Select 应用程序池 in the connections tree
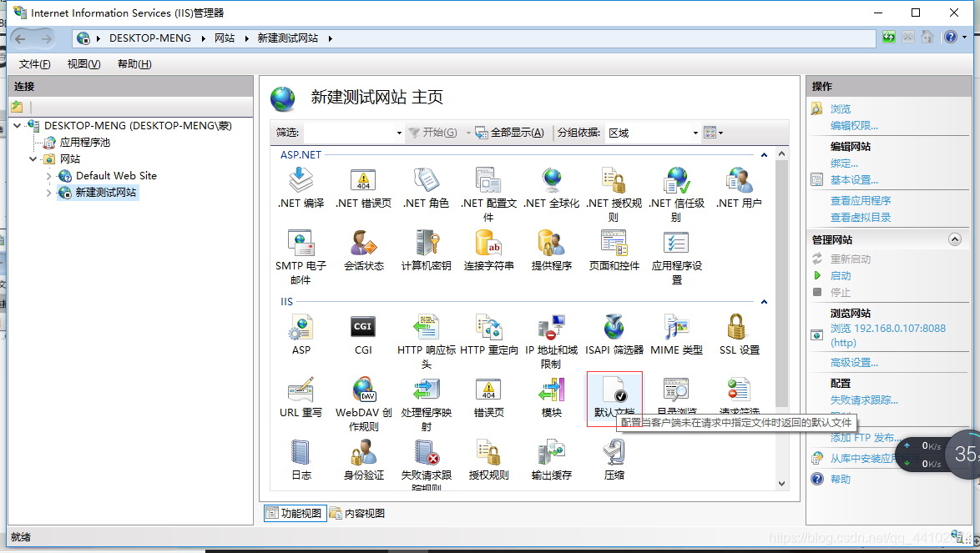 [x=85, y=143]
